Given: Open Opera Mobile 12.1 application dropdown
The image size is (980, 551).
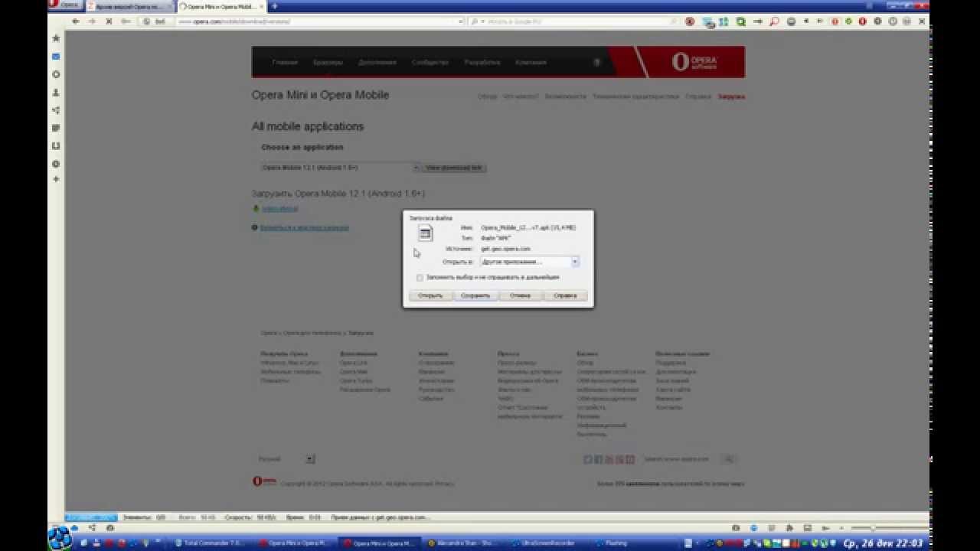Looking at the screenshot, I should (x=340, y=167).
